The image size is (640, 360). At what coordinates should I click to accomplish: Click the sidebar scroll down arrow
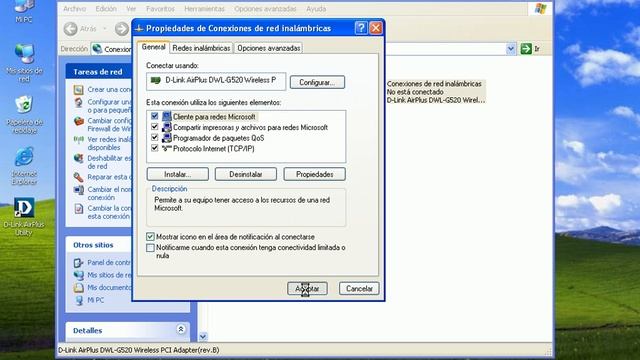coord(203,337)
